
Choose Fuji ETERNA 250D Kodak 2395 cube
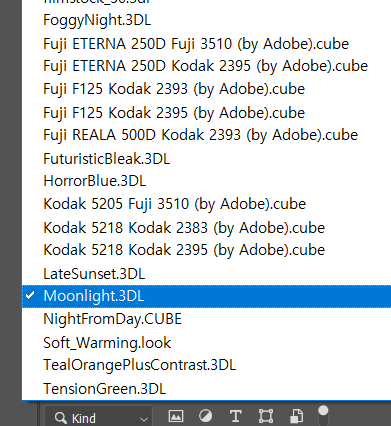click(206, 66)
